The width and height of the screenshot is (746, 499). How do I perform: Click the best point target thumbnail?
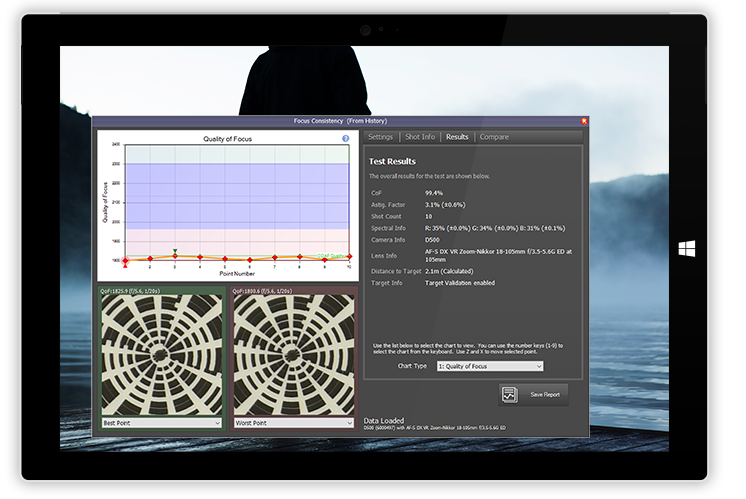click(160, 354)
